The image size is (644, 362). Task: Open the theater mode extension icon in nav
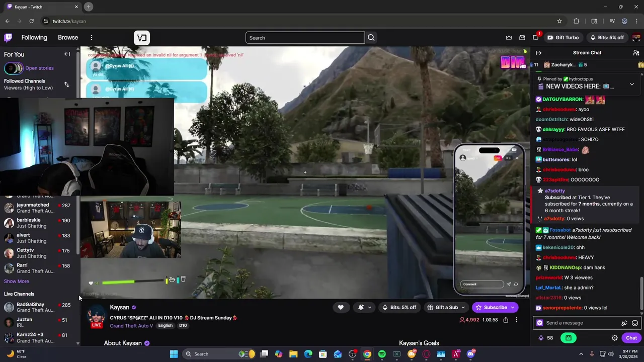point(142,38)
